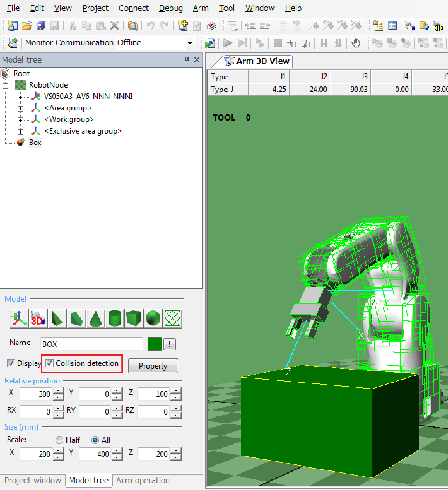The width and height of the screenshot is (448, 490).
Task: Switch to the Arm operation tab
Action: pos(143,480)
